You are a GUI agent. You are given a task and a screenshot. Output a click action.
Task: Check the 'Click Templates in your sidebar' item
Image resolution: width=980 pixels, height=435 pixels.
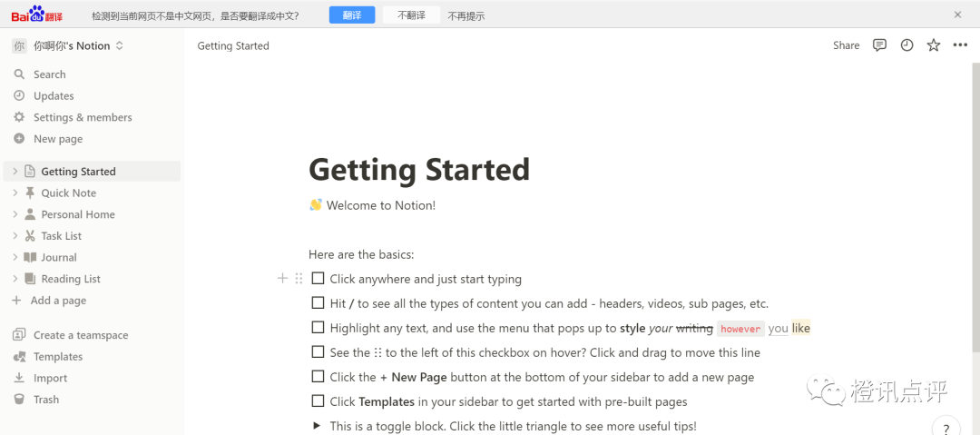coord(318,401)
